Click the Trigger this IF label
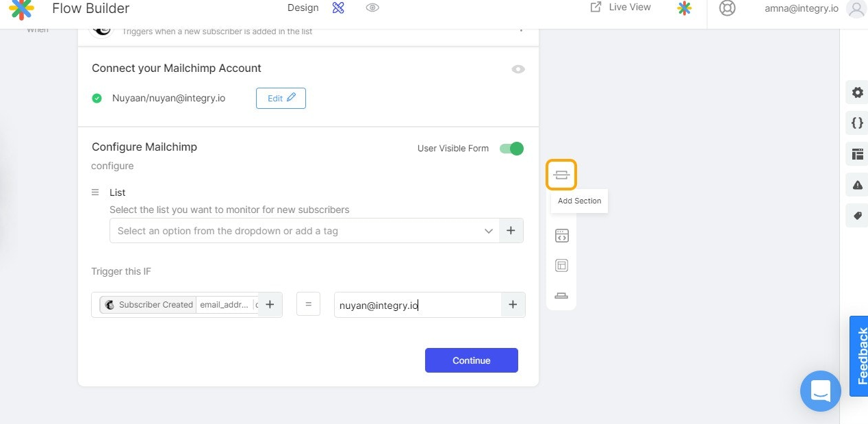The image size is (868, 424). (x=121, y=271)
